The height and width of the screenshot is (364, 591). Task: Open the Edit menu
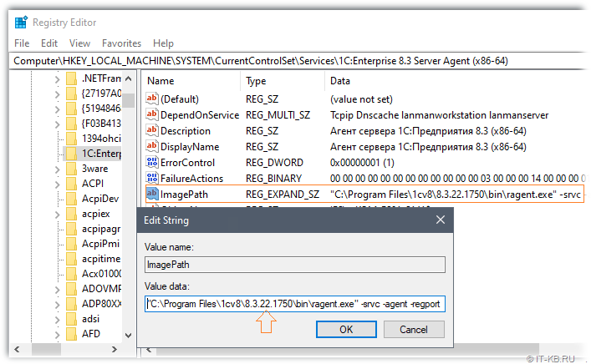[x=49, y=43]
